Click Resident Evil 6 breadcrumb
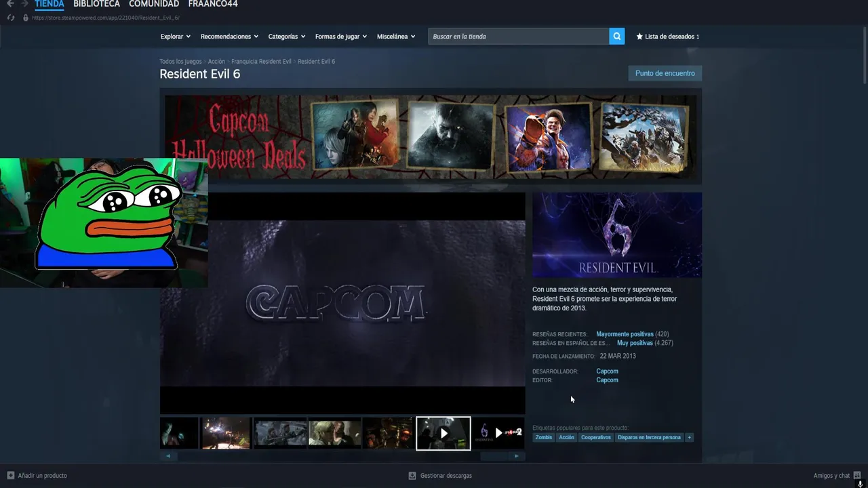The image size is (868, 488). [x=316, y=62]
